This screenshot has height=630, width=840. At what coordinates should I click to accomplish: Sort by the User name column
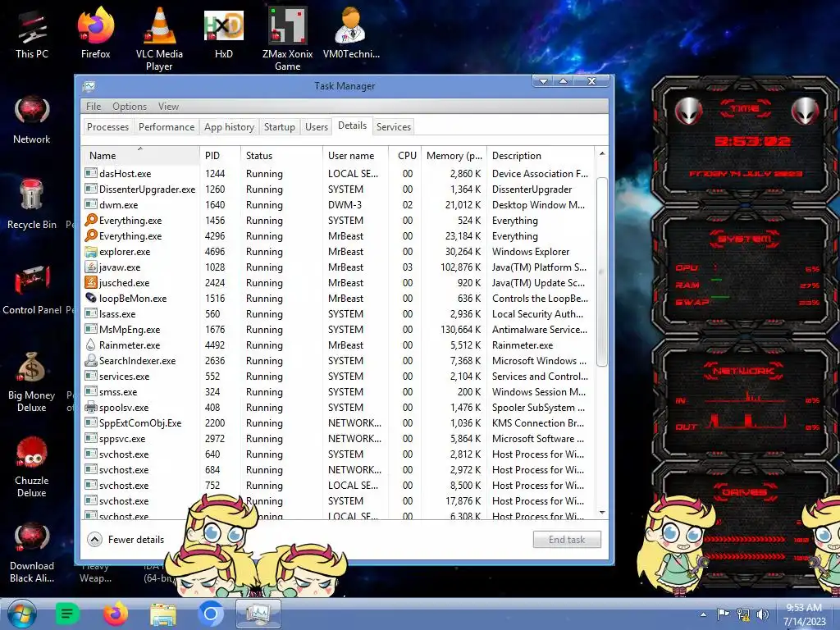click(x=355, y=155)
